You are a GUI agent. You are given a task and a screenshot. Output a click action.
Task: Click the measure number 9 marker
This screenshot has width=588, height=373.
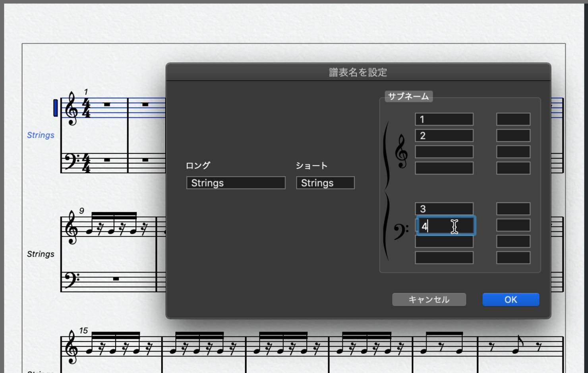pyautogui.click(x=81, y=211)
